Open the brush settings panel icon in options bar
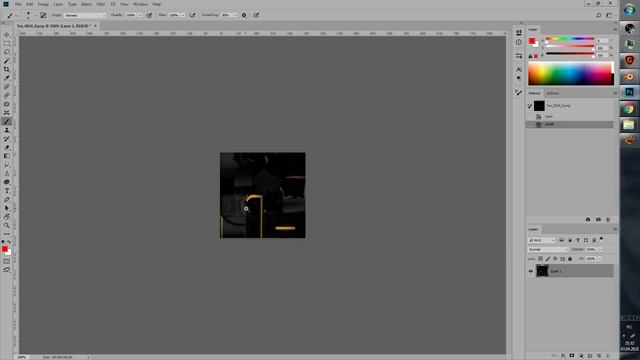 tap(43, 15)
